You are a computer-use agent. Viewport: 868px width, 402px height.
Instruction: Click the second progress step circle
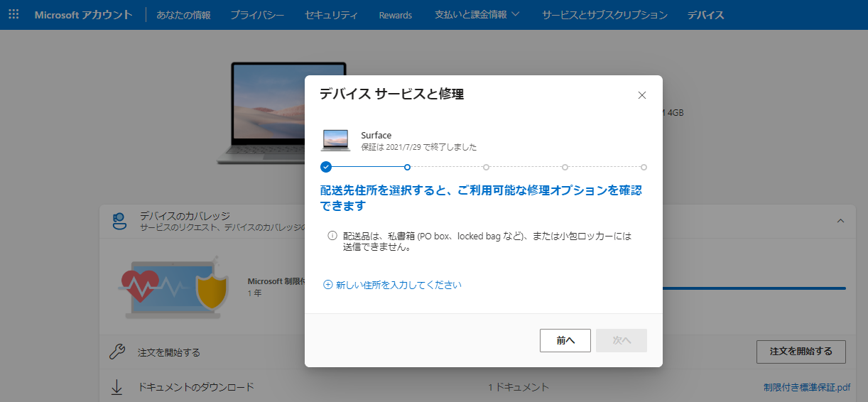click(x=407, y=168)
